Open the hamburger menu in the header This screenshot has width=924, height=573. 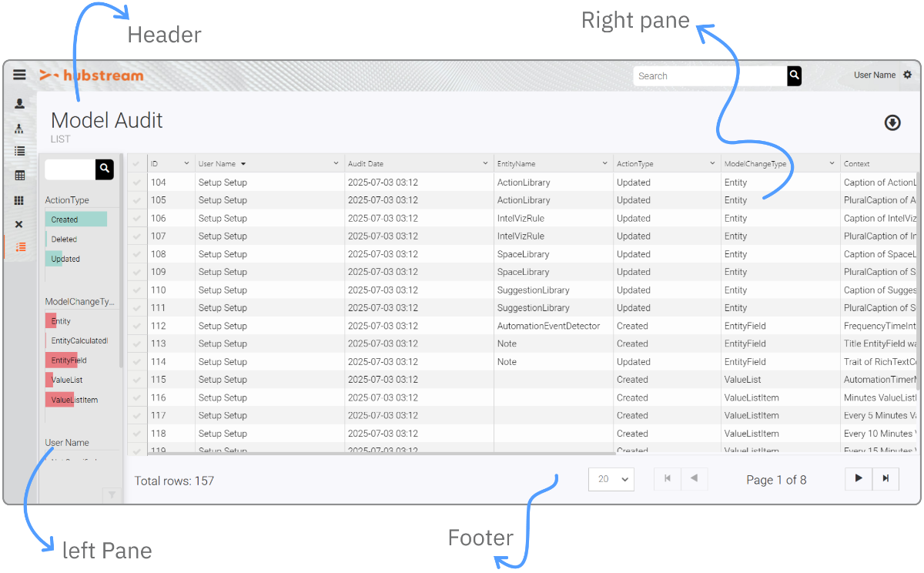19,75
